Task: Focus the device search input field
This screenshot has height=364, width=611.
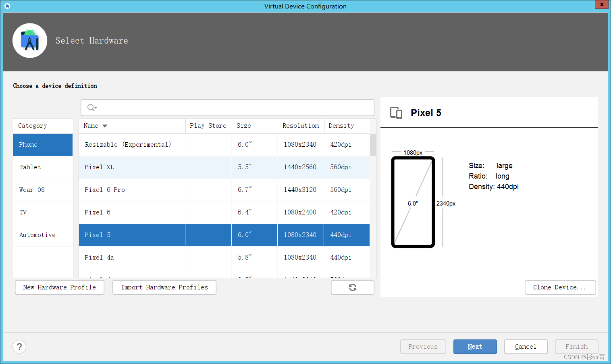Action: point(227,108)
